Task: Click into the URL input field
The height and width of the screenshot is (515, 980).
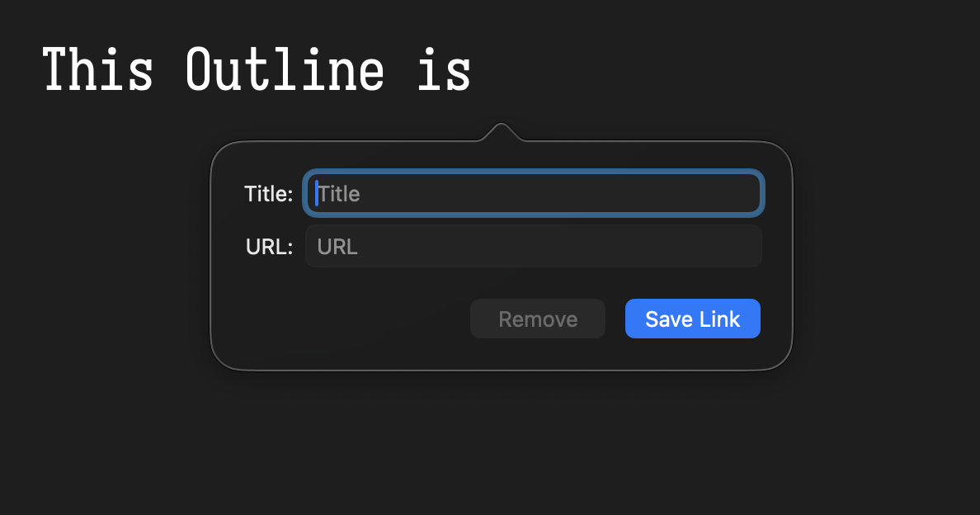Action: pyautogui.click(x=533, y=247)
